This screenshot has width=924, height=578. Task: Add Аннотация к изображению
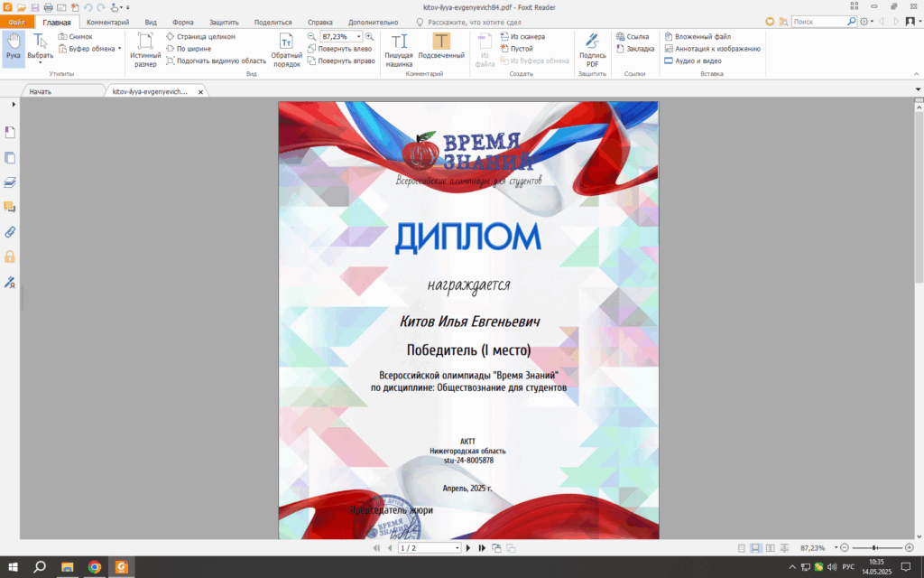tap(713, 49)
